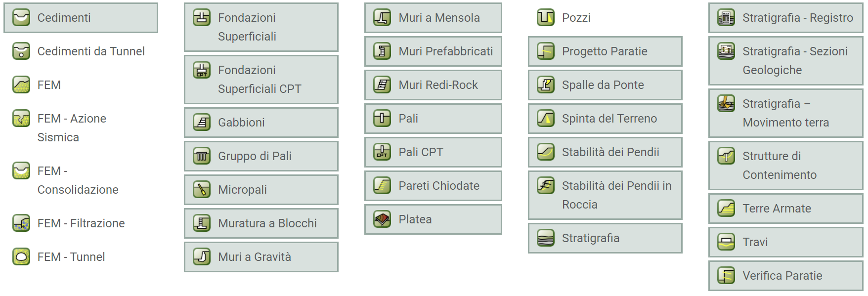Click the Travi icon
Image resolution: width=868 pixels, height=296 pixels.
[x=726, y=242]
